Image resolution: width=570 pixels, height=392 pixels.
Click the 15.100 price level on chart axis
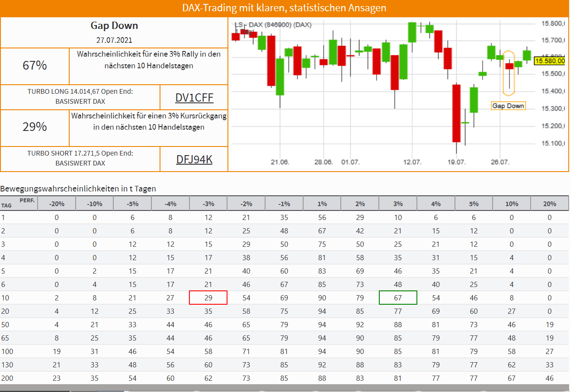click(553, 143)
